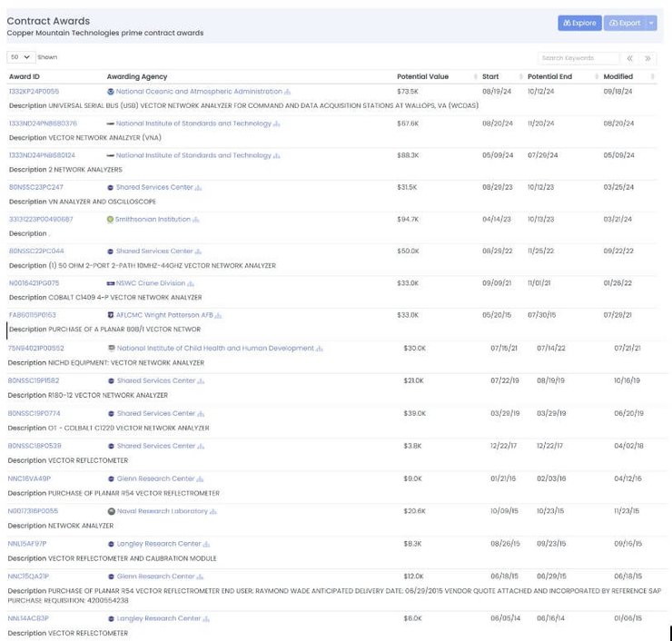Click the Search Keywords input field
Viewport: 672px width, 641px height.
(577, 58)
